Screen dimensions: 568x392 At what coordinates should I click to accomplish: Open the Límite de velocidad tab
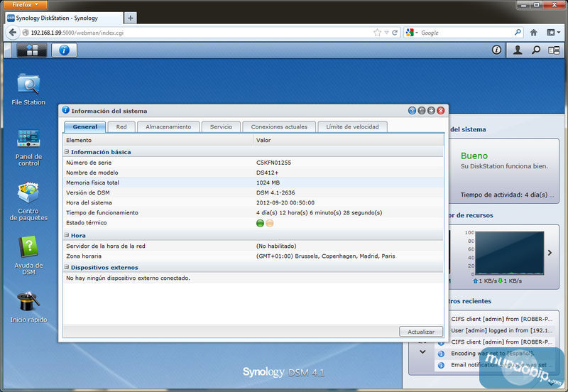(352, 127)
